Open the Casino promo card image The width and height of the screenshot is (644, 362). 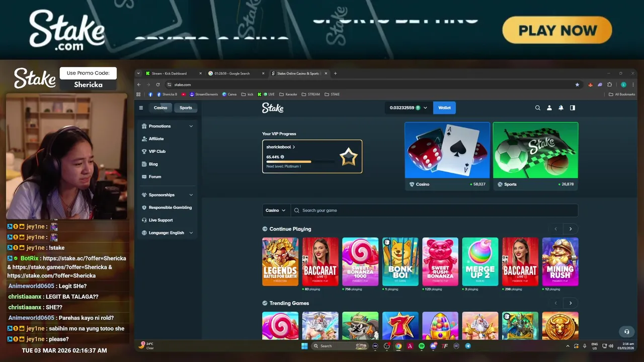447,150
